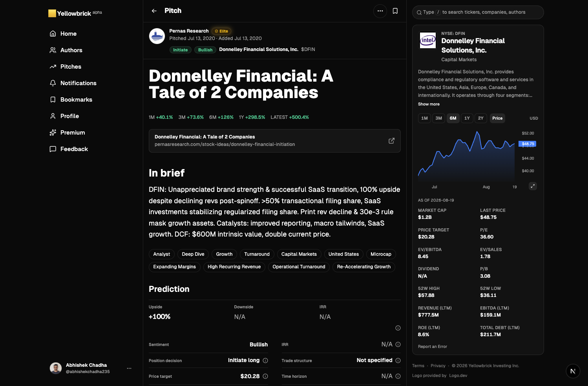Select the Deep Dive tag
Screen dimensions: 588x386
click(193, 254)
